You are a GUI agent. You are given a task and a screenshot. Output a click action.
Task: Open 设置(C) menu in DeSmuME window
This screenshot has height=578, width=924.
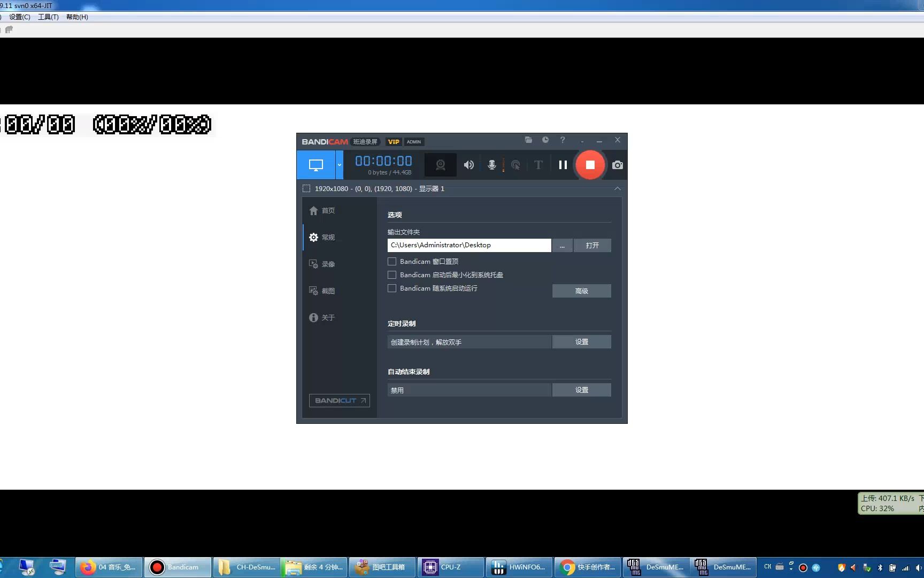tap(20, 17)
